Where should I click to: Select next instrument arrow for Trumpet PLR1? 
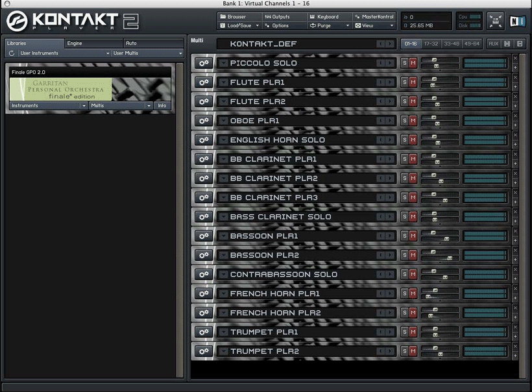click(x=390, y=332)
